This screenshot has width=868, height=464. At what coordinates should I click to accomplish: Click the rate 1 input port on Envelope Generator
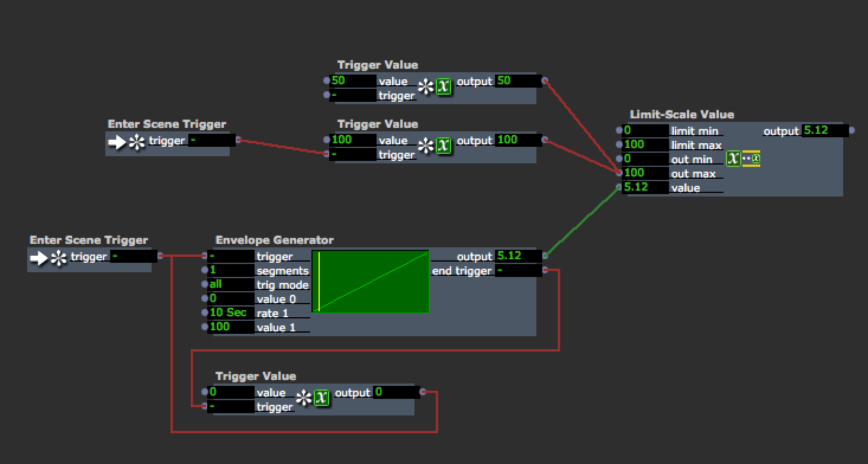tap(205, 312)
